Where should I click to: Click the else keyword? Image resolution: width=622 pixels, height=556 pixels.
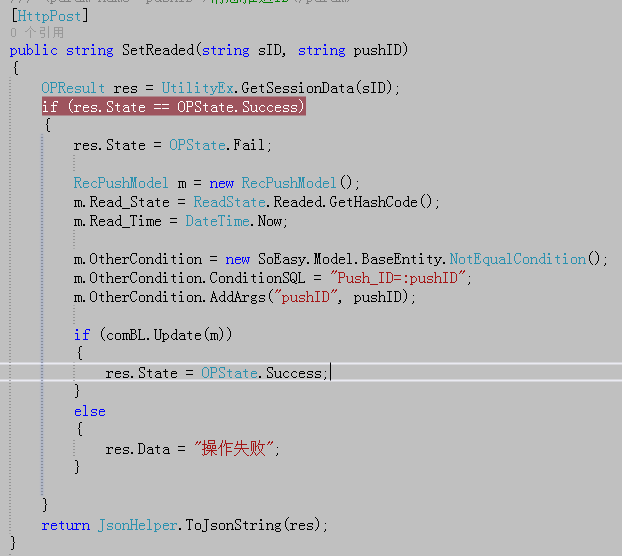click(x=90, y=411)
